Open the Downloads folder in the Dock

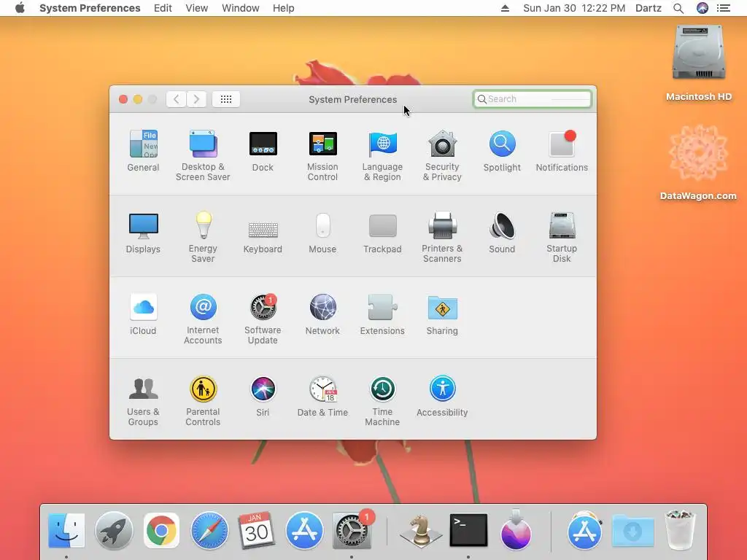point(632,531)
